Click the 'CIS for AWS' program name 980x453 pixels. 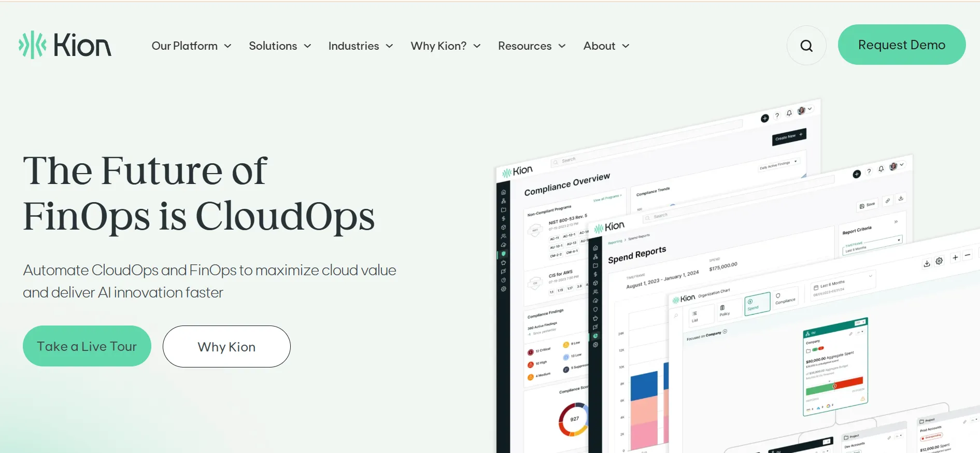pyautogui.click(x=561, y=274)
